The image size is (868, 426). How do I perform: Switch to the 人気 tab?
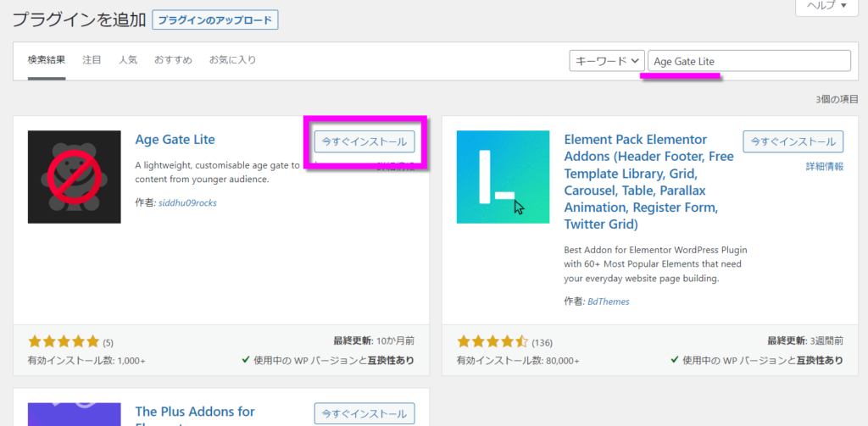(128, 60)
